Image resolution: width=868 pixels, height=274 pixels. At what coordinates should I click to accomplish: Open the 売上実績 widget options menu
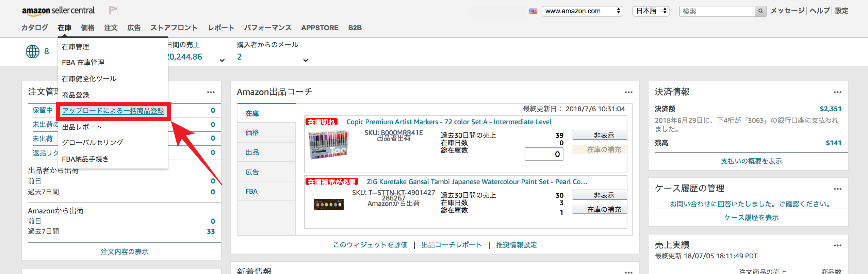click(x=837, y=245)
